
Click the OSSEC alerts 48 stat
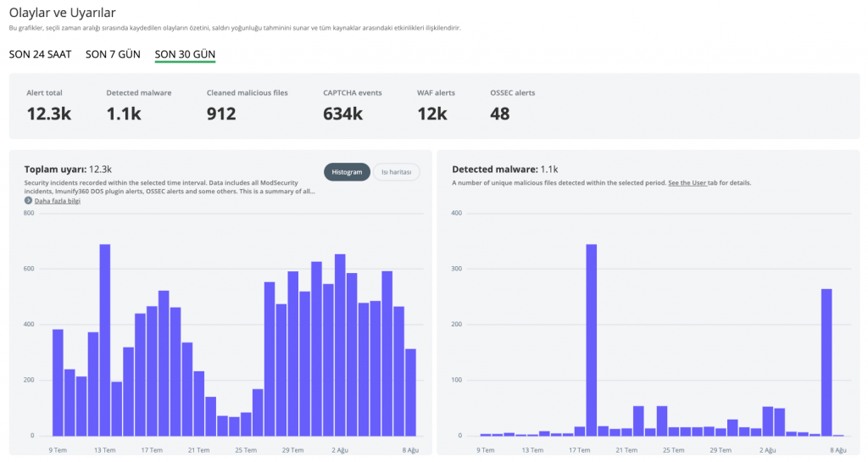512,106
